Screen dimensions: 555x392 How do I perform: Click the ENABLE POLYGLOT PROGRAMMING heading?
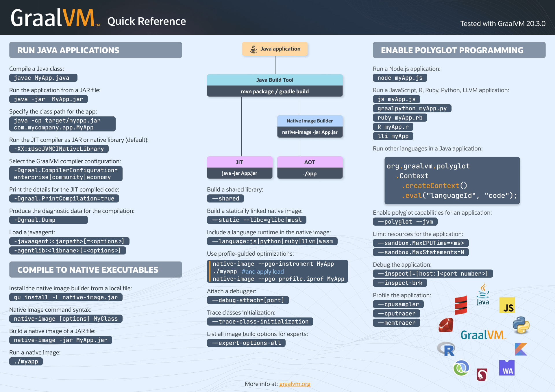tap(459, 50)
